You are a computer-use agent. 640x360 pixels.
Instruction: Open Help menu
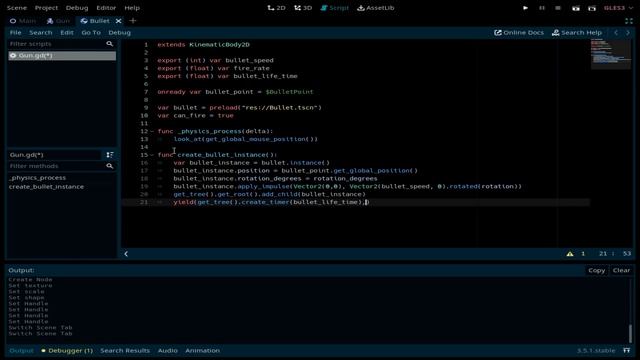coord(132,8)
